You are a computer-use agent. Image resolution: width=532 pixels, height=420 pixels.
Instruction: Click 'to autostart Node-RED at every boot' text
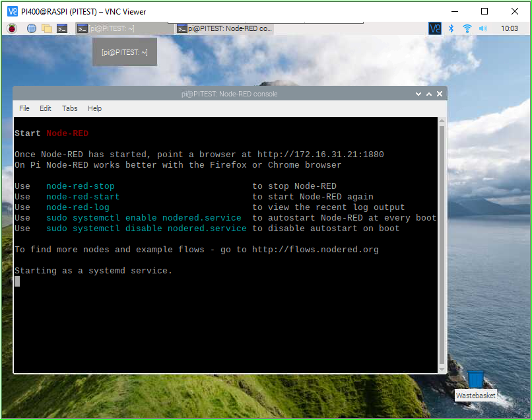point(345,218)
